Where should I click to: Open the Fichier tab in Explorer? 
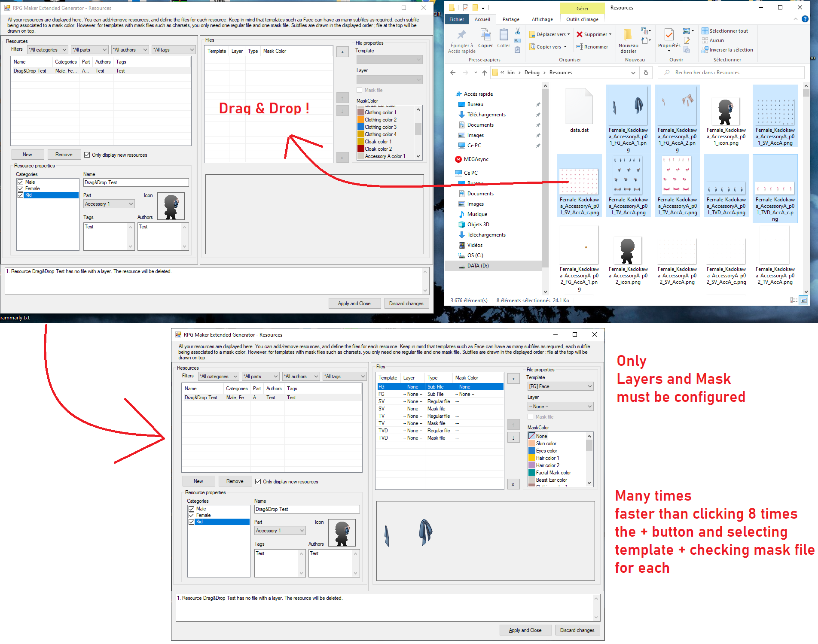(x=457, y=19)
